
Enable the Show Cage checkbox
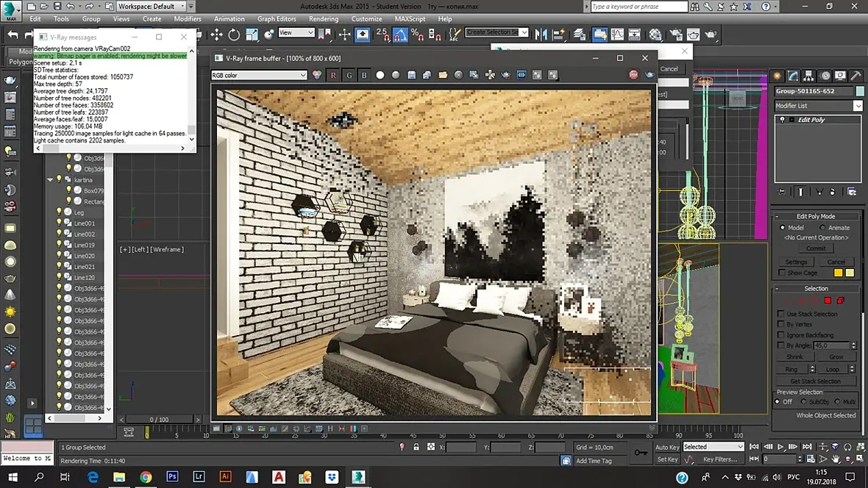pyautogui.click(x=782, y=273)
